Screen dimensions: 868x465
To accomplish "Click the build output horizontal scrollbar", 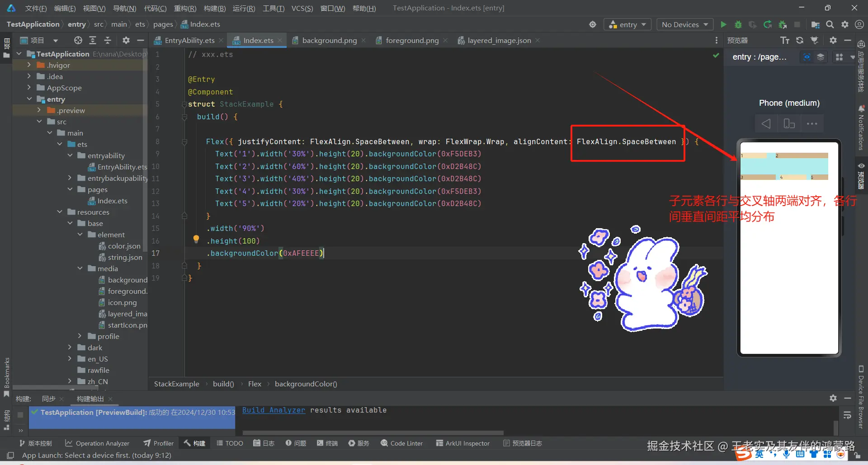I will (373, 432).
